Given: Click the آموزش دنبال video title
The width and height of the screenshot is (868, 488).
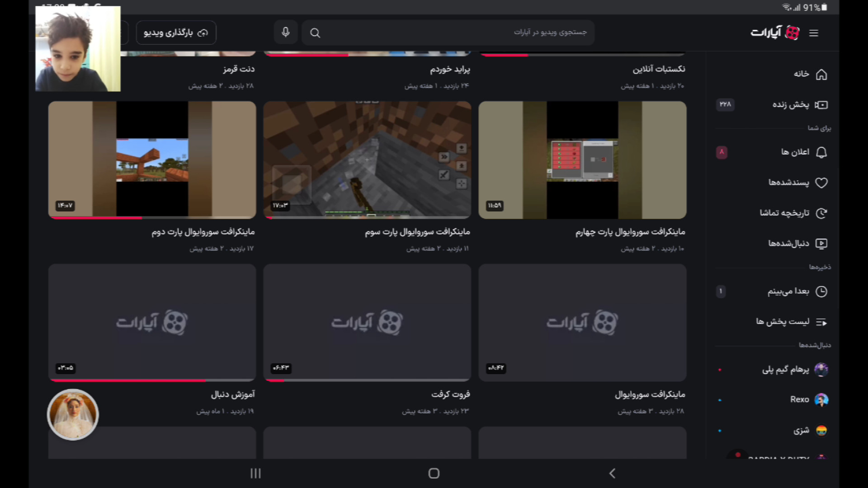Looking at the screenshot, I should tap(233, 394).
